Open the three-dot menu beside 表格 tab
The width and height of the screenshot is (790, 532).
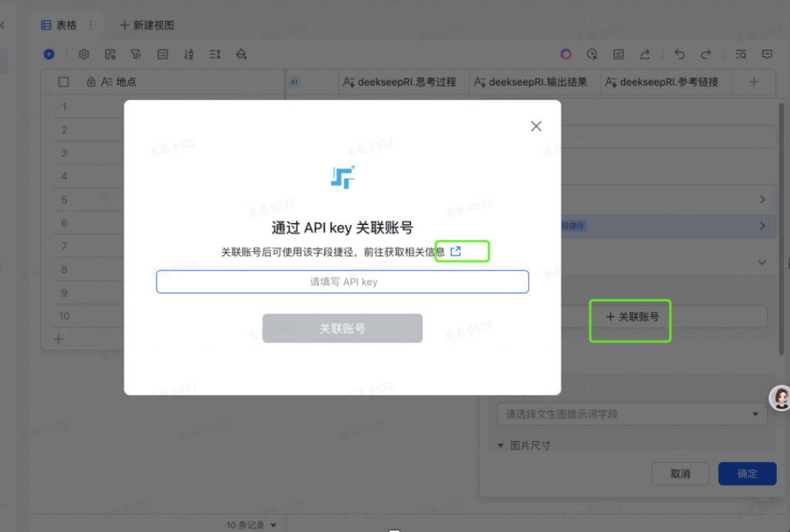[91, 25]
